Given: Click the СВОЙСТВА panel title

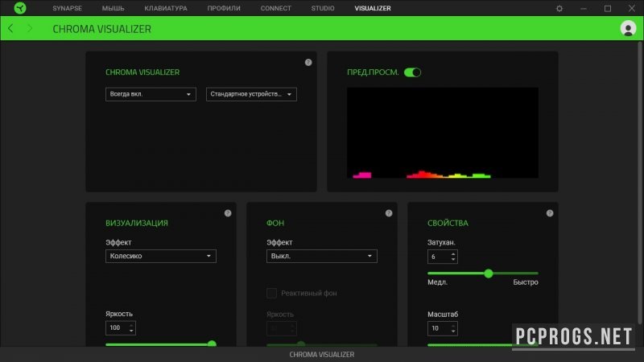Looking at the screenshot, I should [x=448, y=223].
